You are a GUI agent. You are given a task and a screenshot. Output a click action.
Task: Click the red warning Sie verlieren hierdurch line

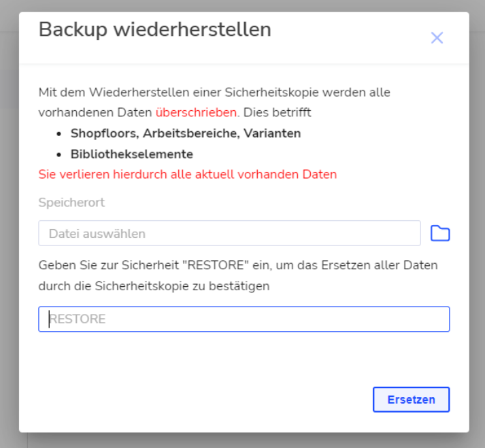[188, 175]
